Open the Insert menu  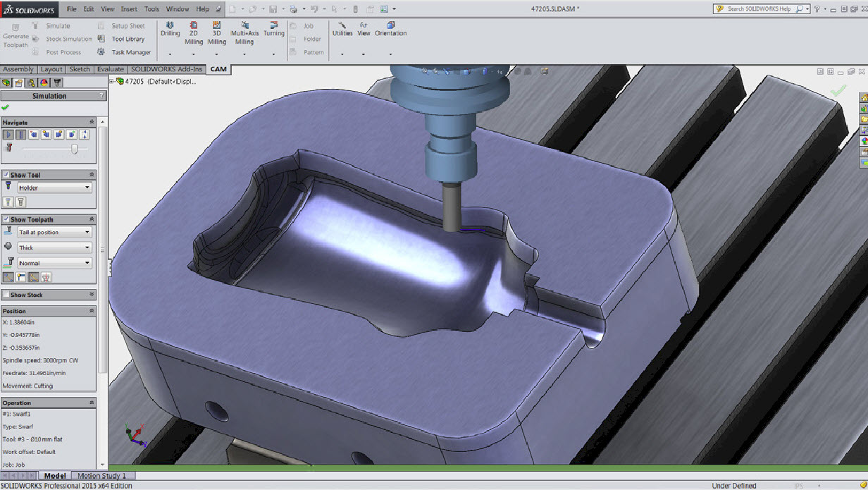[x=129, y=9]
